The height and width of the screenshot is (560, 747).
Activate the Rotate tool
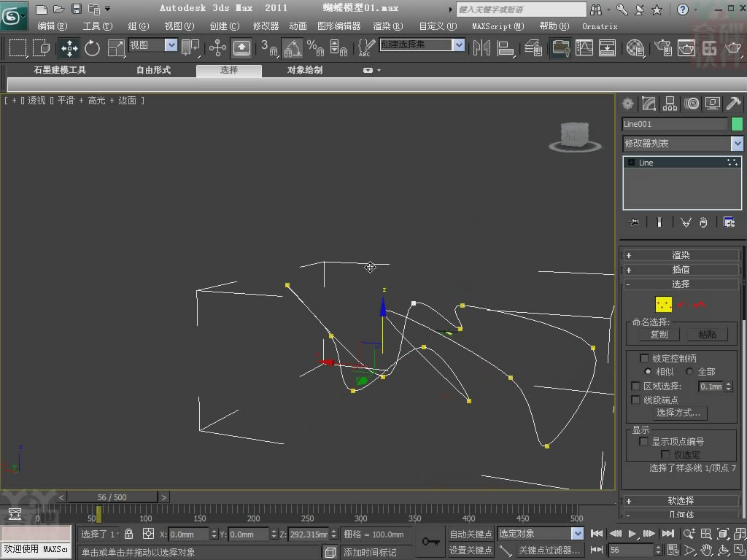[x=92, y=48]
